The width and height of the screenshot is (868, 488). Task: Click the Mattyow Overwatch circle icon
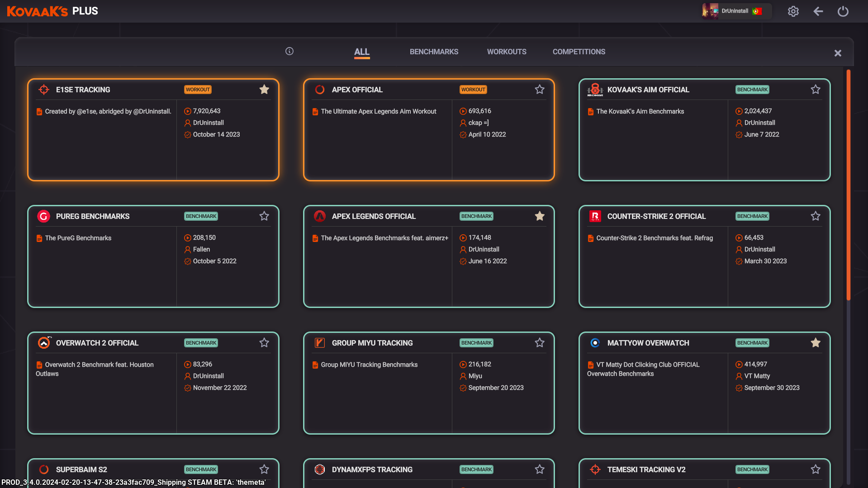pos(595,343)
